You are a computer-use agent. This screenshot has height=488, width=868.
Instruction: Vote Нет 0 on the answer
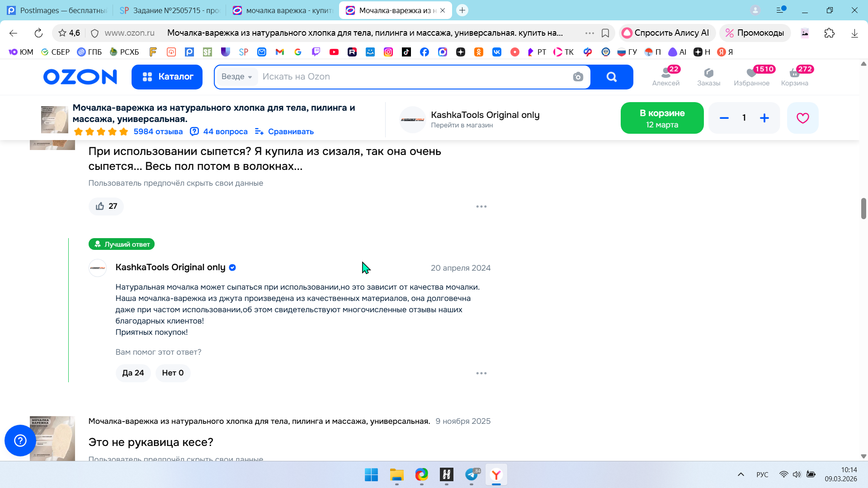coord(173,373)
